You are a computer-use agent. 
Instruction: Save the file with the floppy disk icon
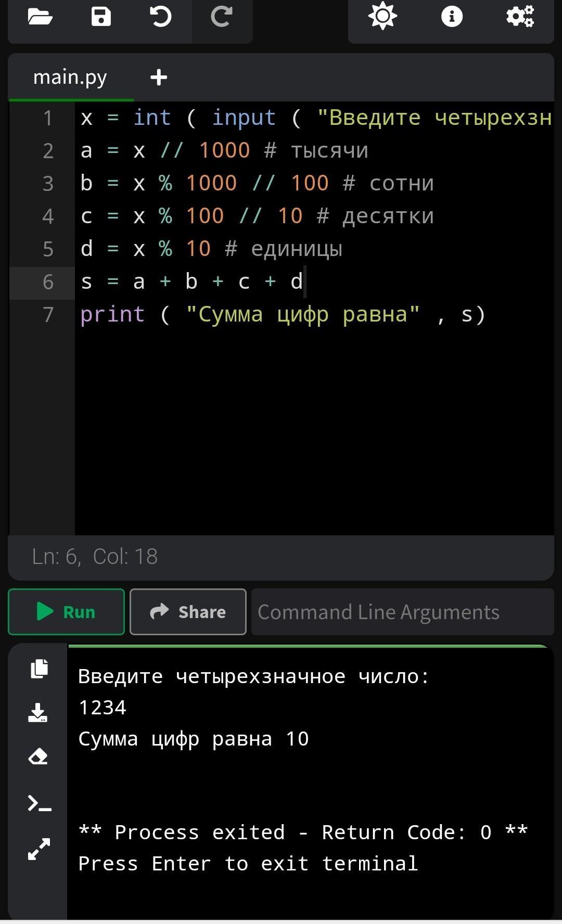click(x=101, y=17)
